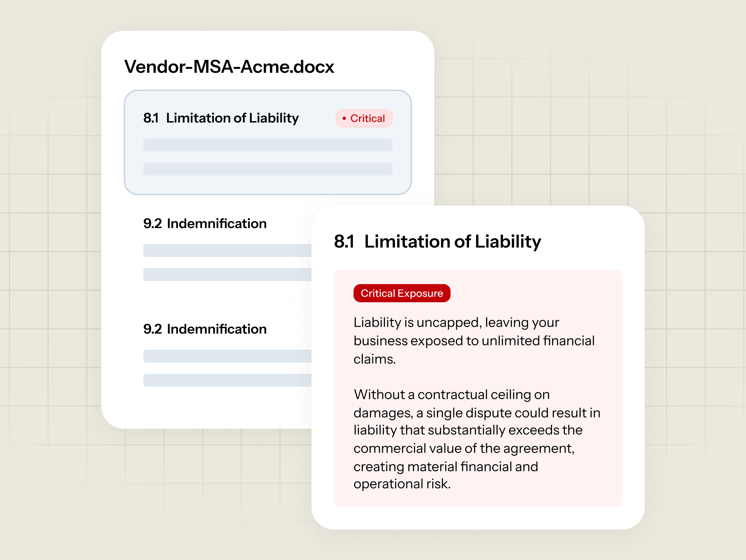Click second placeholder line under first Indemnification
The image size is (746, 560).
pos(227,275)
